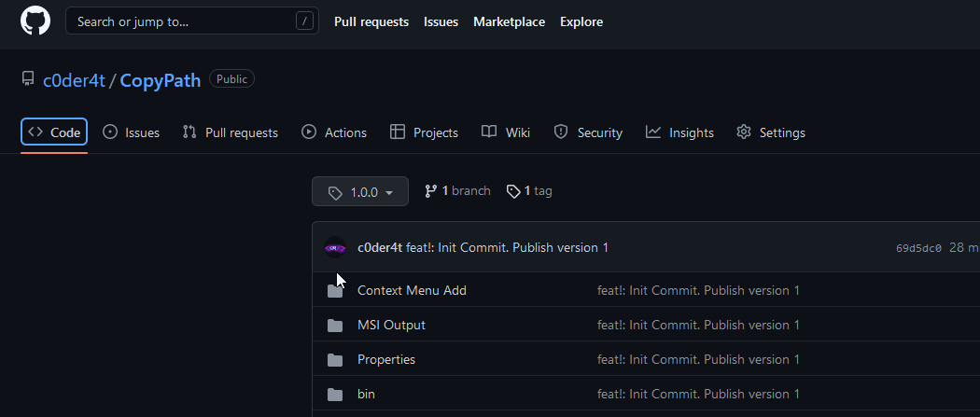The width and height of the screenshot is (980, 417).
Task: Click the repository icon beside c0der4t
Action: click(x=28, y=80)
